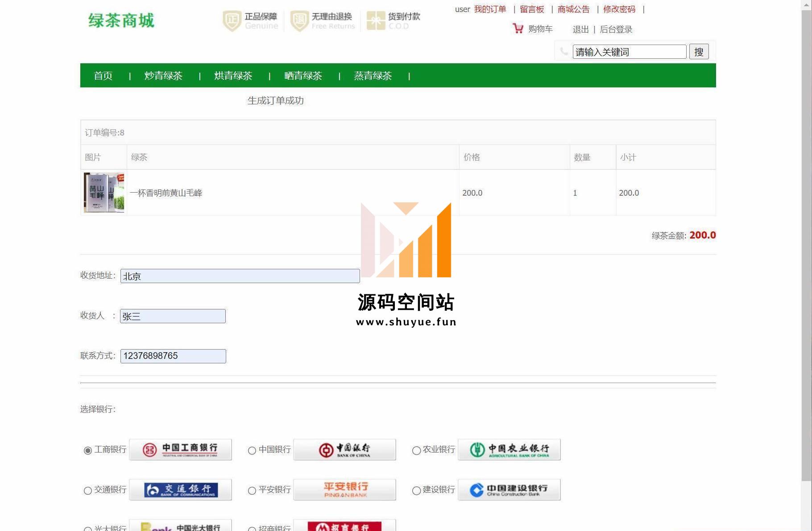Viewport: 812px width, 531px height.
Task: Select the 农业银行 radio button
Action: (x=416, y=451)
